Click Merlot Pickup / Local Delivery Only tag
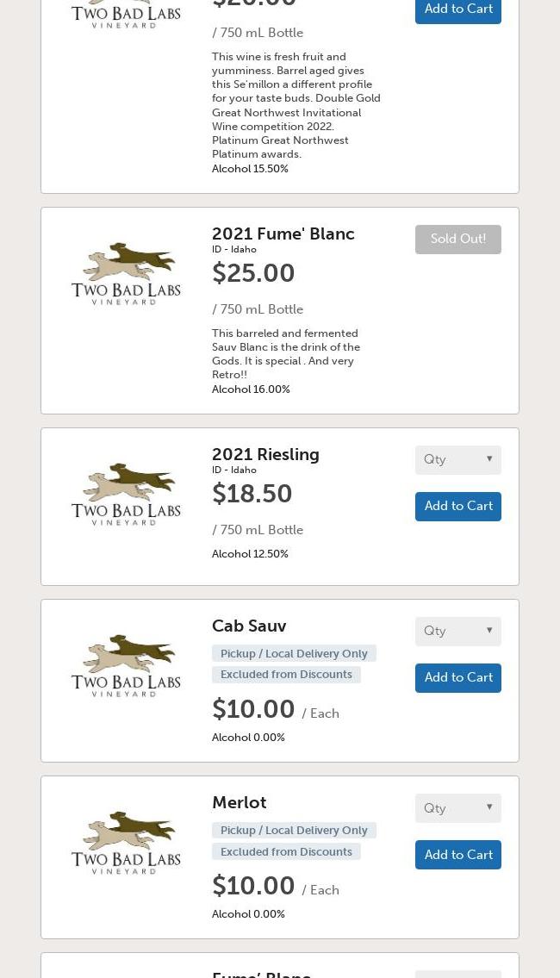 294,830
